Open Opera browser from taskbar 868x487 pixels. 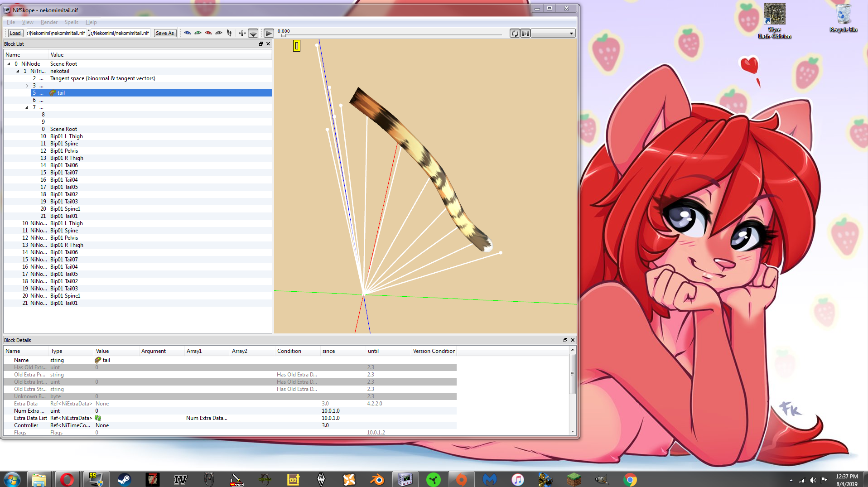click(67, 479)
